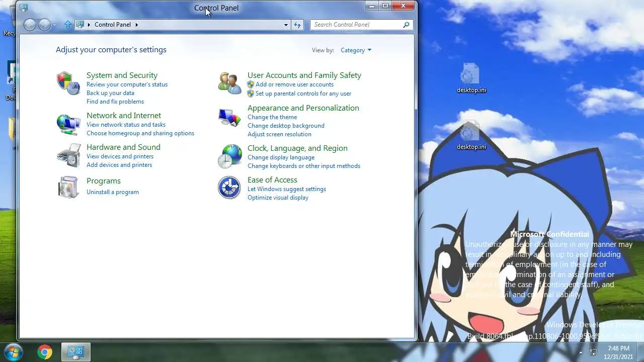The height and width of the screenshot is (362, 644).
Task: Open Network and Internet category
Action: pyautogui.click(x=124, y=116)
